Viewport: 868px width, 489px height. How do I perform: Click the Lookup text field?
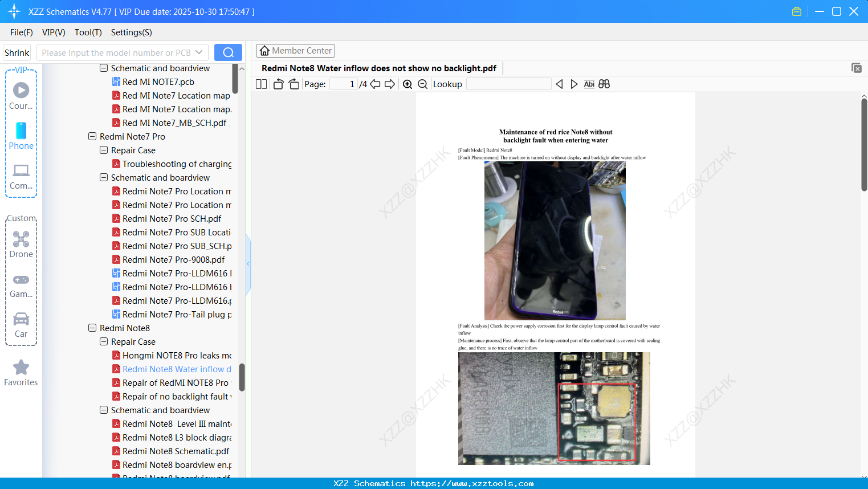coord(508,84)
